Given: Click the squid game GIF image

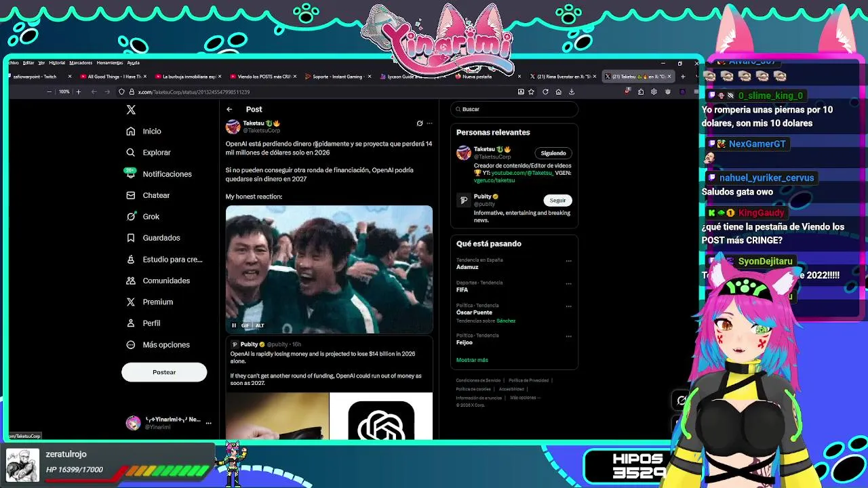Looking at the screenshot, I should click(x=329, y=269).
